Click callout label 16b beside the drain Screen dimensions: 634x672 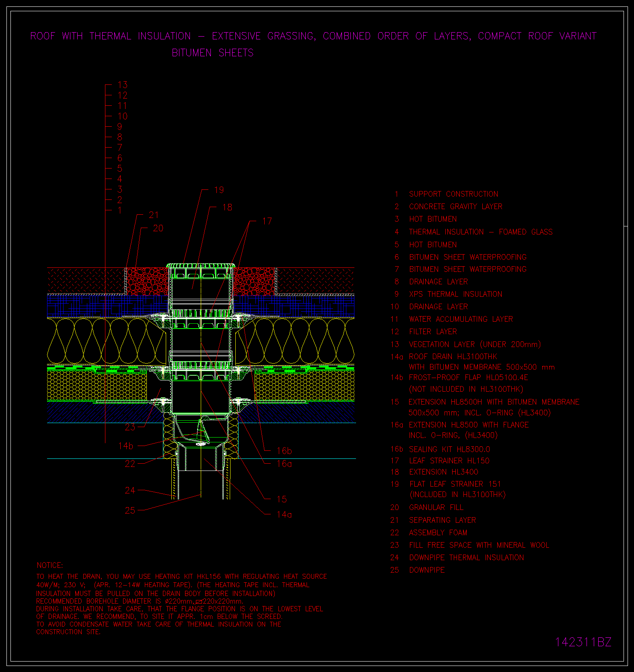[x=284, y=451]
